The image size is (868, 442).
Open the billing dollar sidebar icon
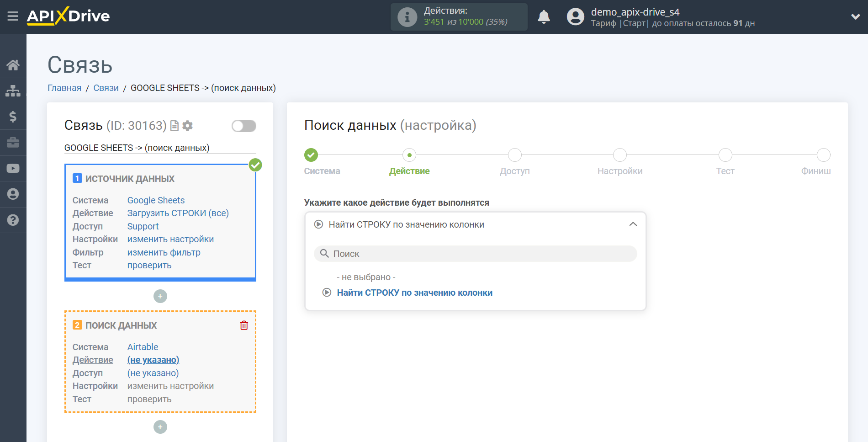(x=13, y=117)
